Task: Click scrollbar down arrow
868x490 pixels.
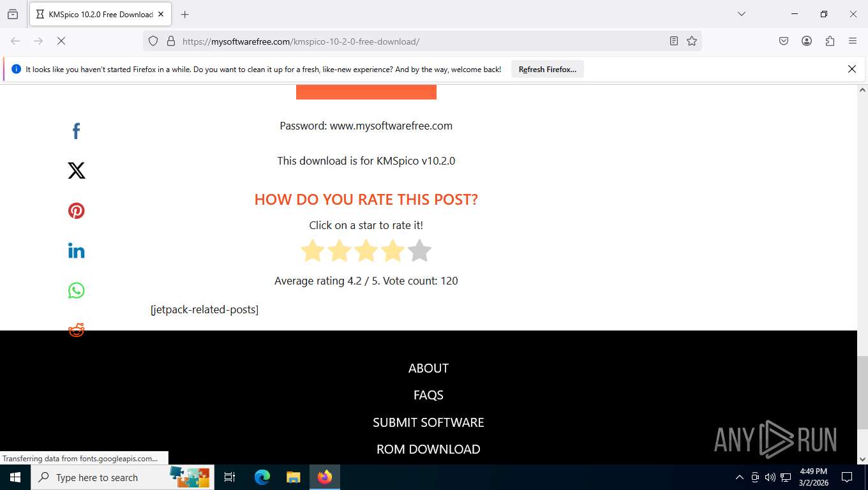Action: pyautogui.click(x=862, y=459)
